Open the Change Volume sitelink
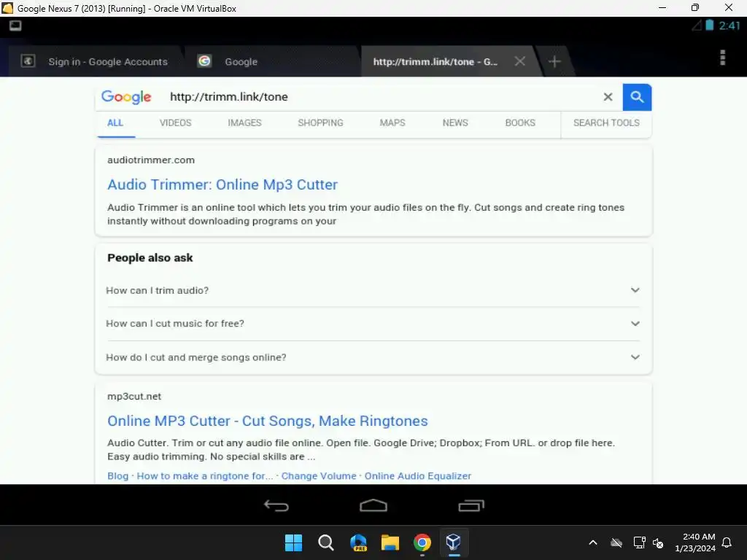The height and width of the screenshot is (560, 747). click(x=319, y=475)
